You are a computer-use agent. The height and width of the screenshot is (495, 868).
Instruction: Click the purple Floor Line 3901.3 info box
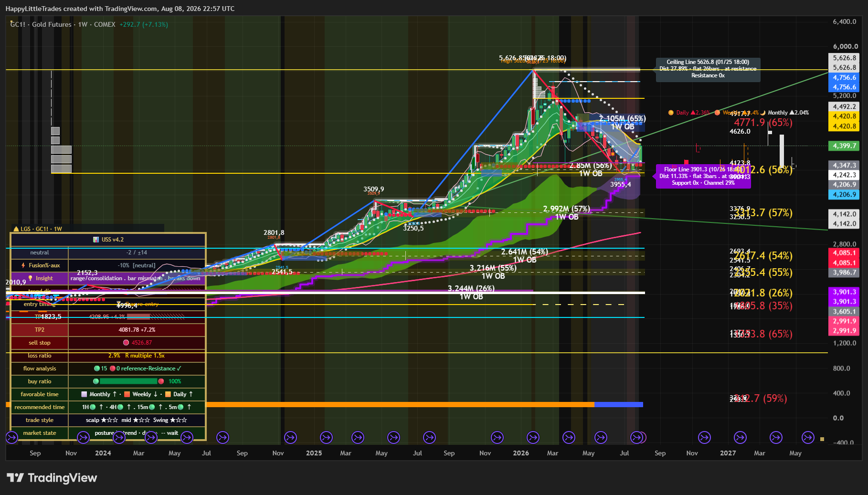[x=703, y=176]
